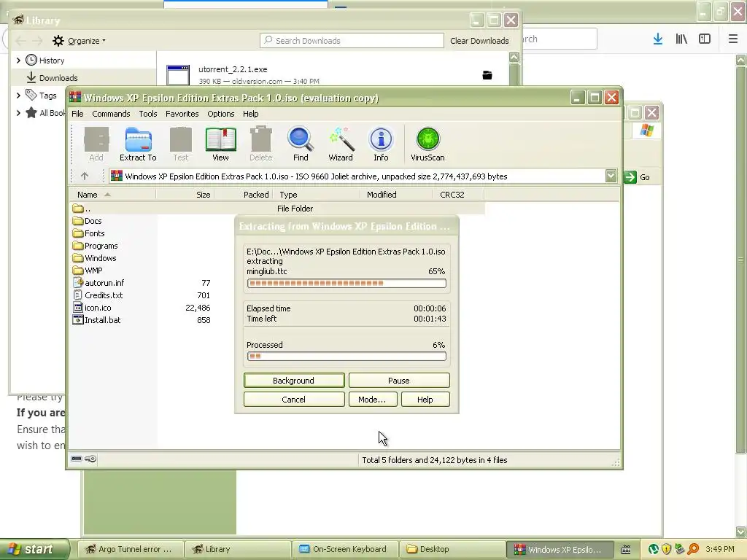This screenshot has height=560, width=747.
Task: Click the mingliub.ttc file progress bar
Action: tap(347, 284)
